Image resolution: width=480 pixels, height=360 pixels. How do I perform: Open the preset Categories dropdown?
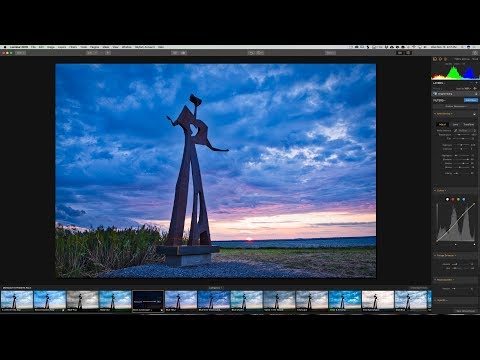coord(215,288)
